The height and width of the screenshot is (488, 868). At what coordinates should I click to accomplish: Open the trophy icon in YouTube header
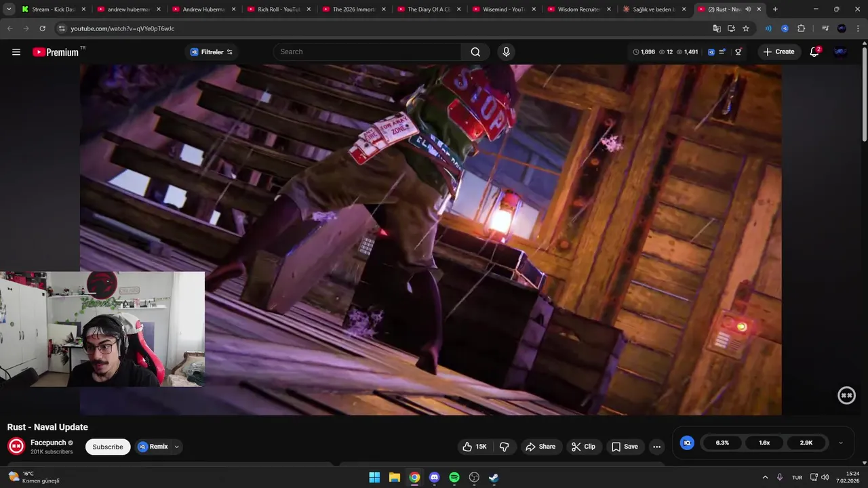pos(738,52)
